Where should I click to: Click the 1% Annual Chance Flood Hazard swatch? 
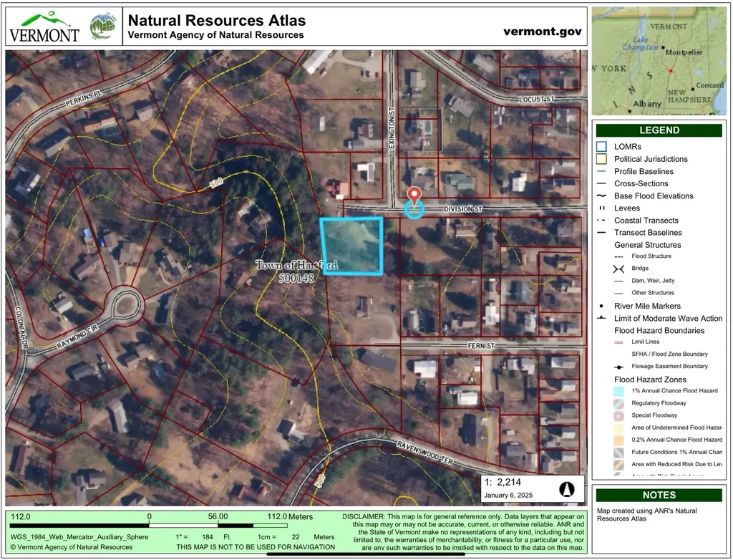(620, 391)
